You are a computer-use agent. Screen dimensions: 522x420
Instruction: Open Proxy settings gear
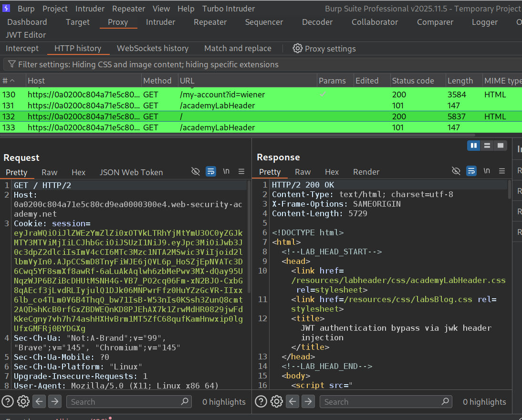(x=298, y=48)
